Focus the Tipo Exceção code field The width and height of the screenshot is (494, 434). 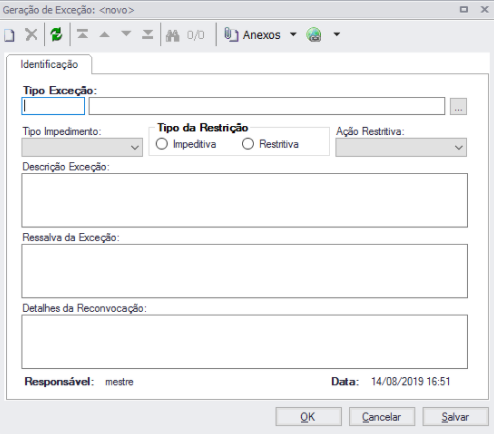(53, 106)
